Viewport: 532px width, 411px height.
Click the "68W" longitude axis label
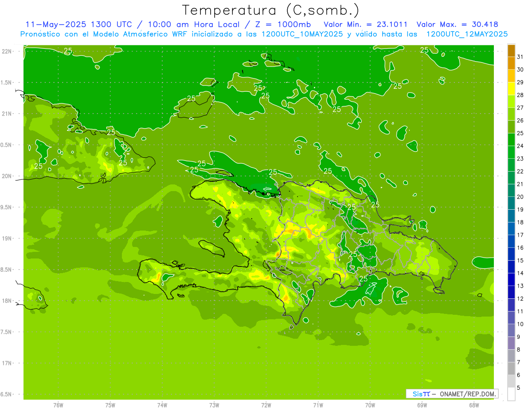pos(474,405)
